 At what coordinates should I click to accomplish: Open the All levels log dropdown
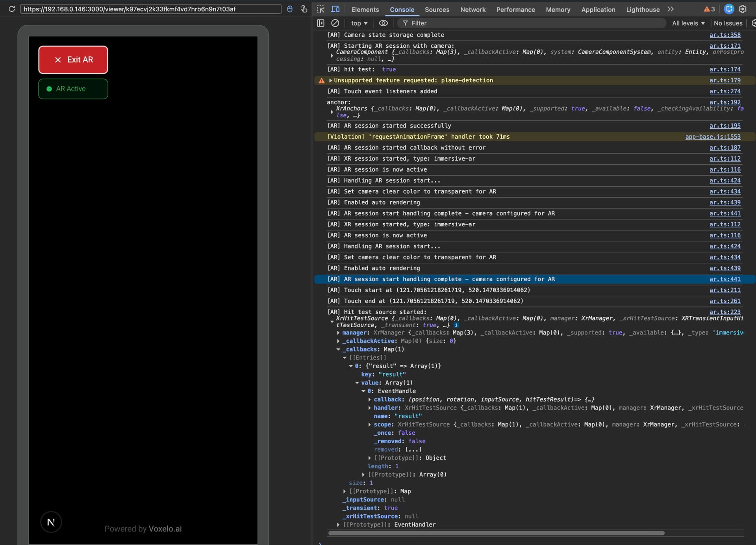click(688, 23)
